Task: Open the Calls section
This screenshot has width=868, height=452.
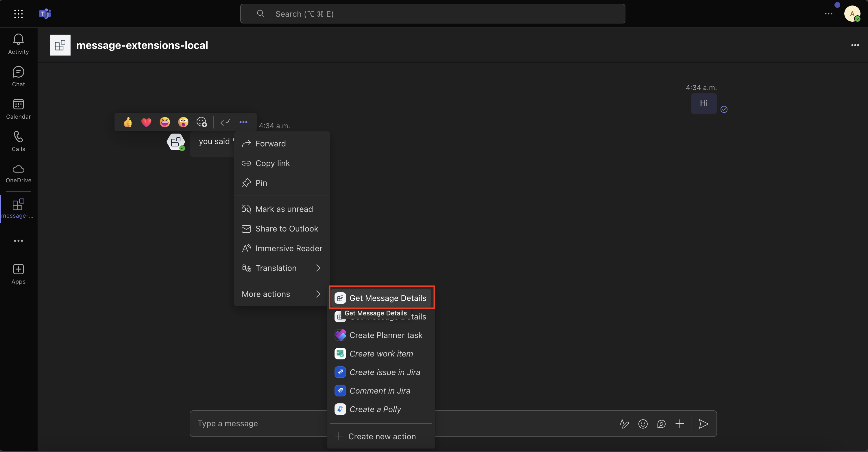Action: [18, 141]
